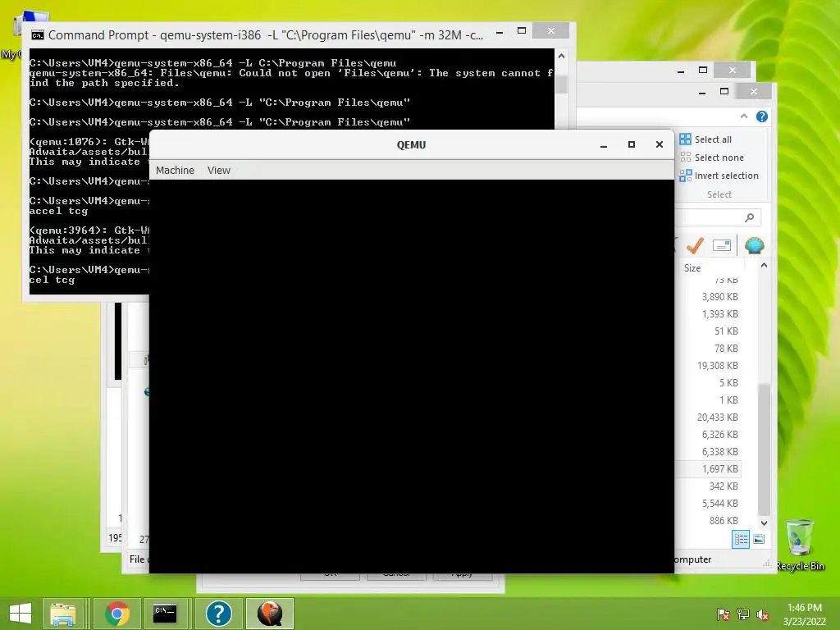Select the file row sized 78 KB

pos(709,348)
